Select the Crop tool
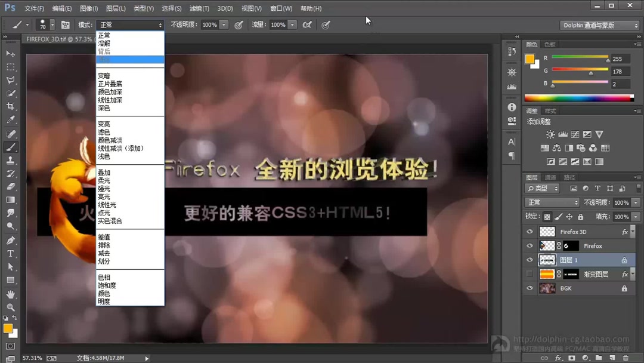 [11, 106]
